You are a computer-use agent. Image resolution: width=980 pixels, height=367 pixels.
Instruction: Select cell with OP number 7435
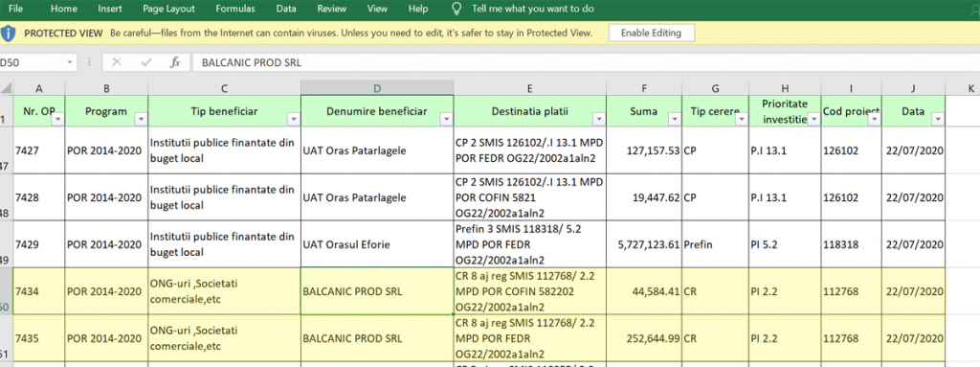tap(39, 338)
